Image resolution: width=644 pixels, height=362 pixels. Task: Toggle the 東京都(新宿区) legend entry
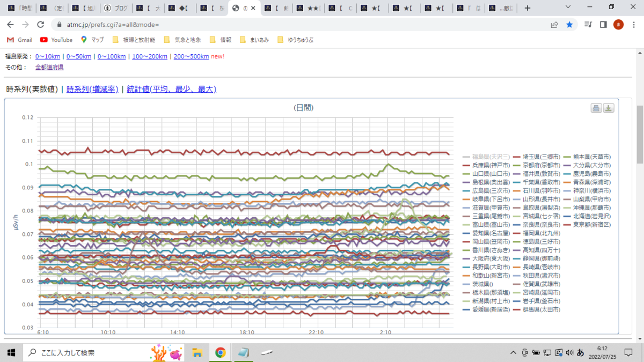coord(587,224)
